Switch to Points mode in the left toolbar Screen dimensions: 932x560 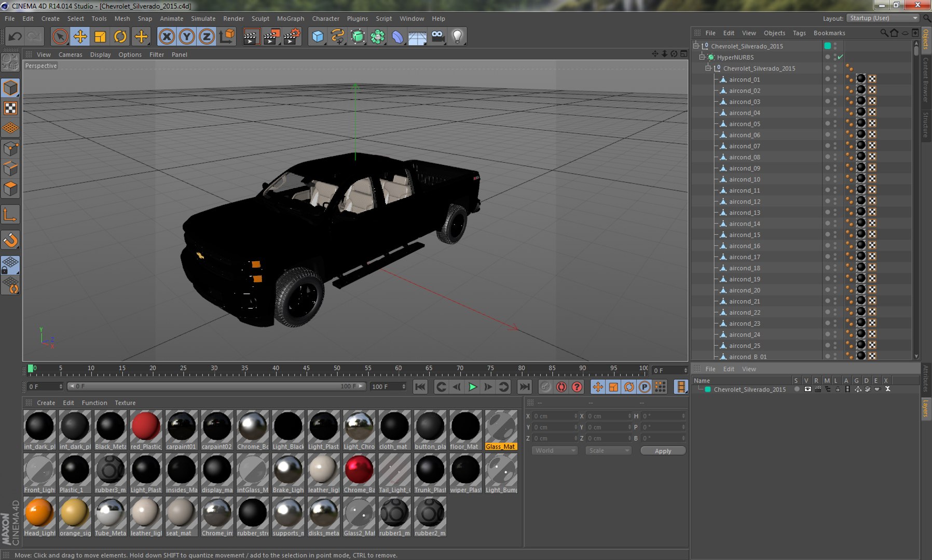click(x=10, y=149)
